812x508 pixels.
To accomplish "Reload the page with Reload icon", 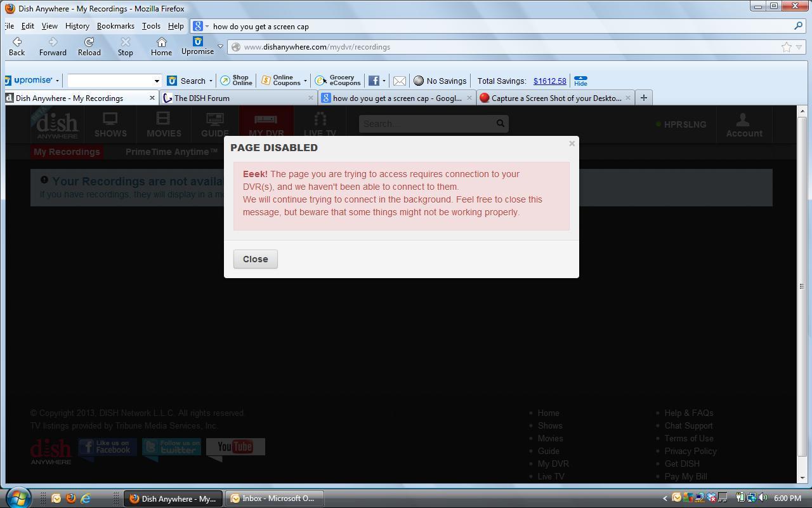I will click(x=89, y=46).
